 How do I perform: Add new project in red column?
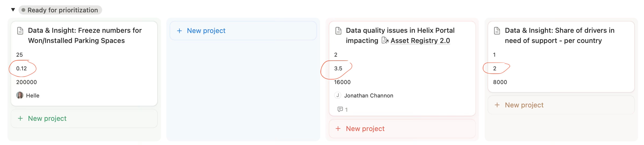click(x=365, y=129)
